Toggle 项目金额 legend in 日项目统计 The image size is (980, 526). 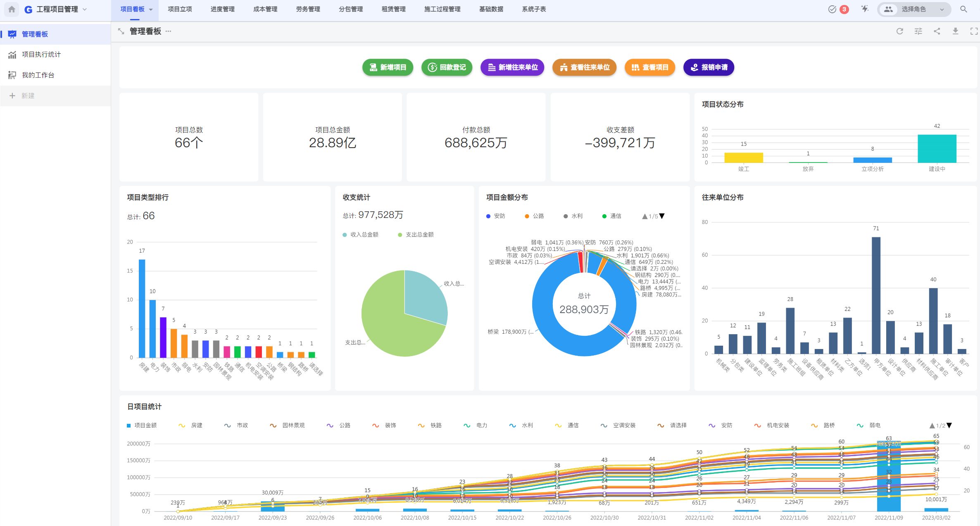coord(142,426)
